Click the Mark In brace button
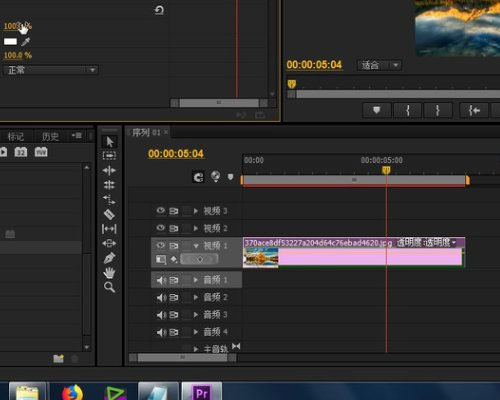Viewport: 500px width, 400px height. pos(407,110)
